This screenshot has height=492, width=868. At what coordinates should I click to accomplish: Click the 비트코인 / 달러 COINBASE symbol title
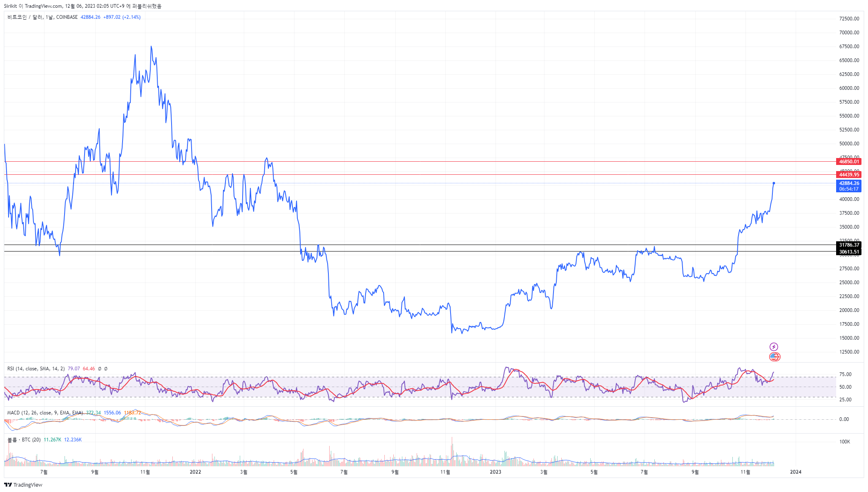click(x=42, y=17)
